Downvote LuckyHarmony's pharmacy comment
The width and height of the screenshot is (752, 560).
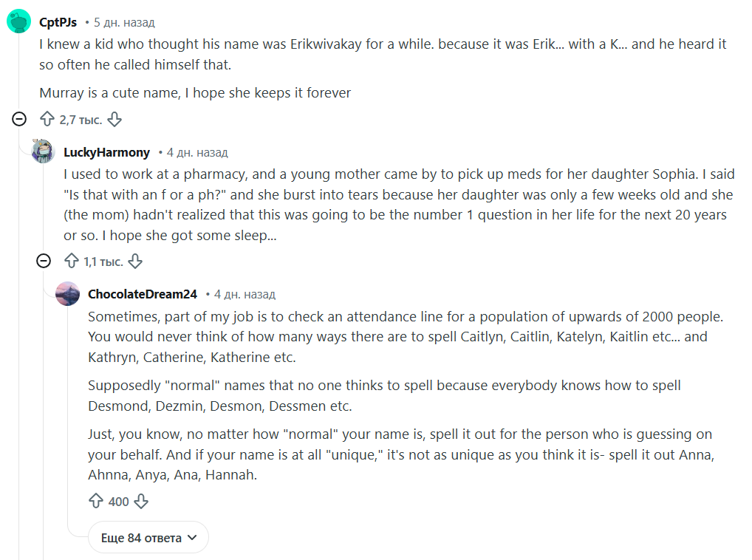tap(135, 261)
